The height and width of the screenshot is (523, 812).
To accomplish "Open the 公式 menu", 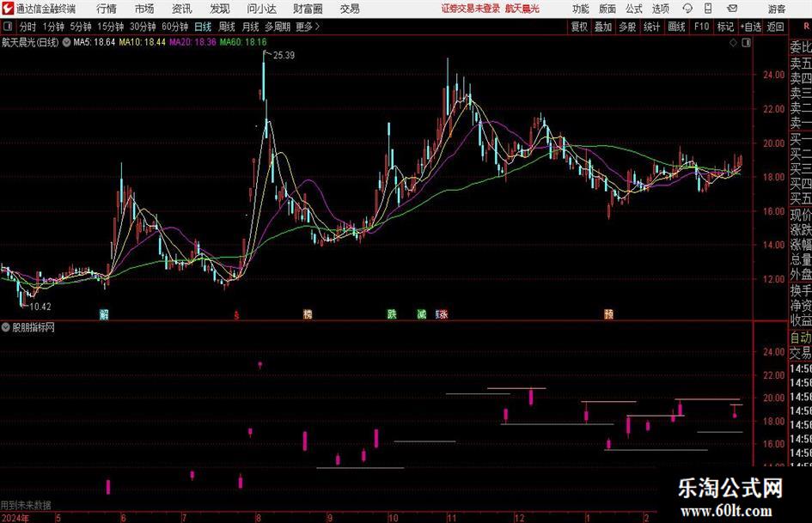I will click(634, 9).
